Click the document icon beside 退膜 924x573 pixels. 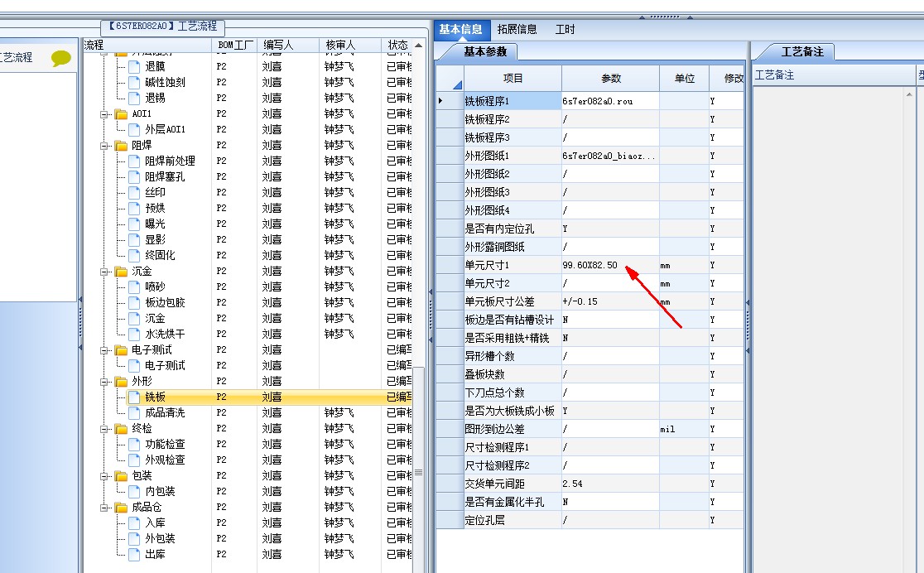pyautogui.click(x=134, y=66)
